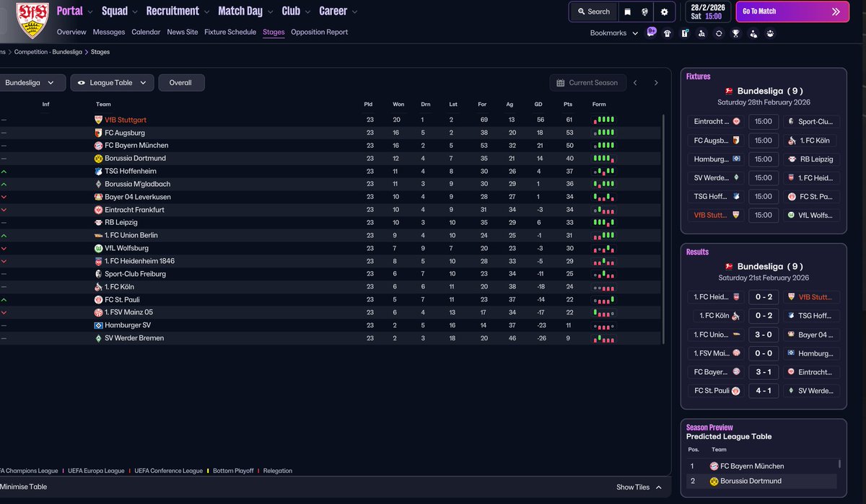Click Minimise Table at bottom

click(x=24, y=487)
